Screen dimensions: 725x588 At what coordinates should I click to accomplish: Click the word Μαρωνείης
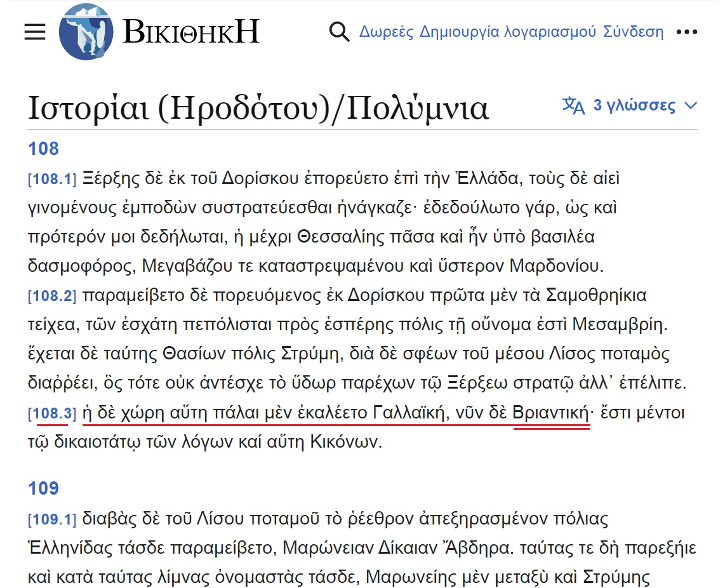[x=411, y=577]
